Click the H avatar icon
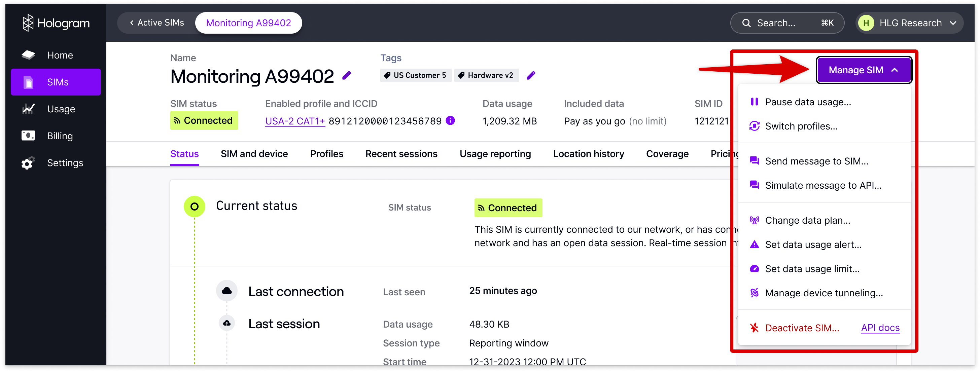Viewport: 980px width, 372px height. [x=866, y=23]
